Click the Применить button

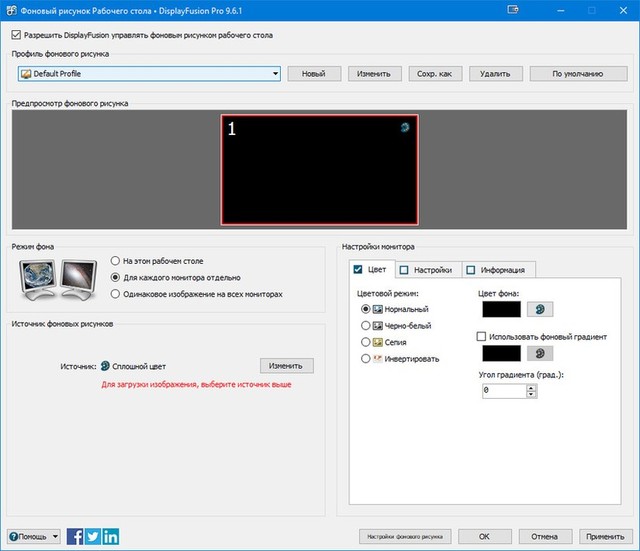pos(605,537)
